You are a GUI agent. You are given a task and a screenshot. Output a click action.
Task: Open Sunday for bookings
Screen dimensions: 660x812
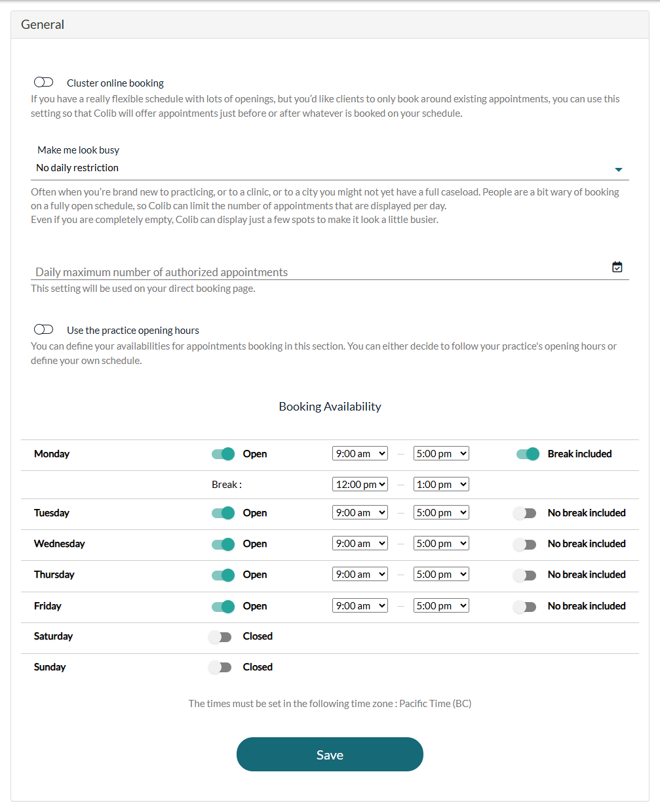tap(220, 668)
